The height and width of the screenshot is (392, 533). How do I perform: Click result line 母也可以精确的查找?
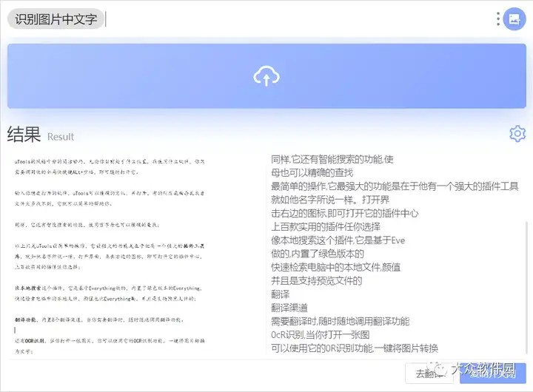312,172
